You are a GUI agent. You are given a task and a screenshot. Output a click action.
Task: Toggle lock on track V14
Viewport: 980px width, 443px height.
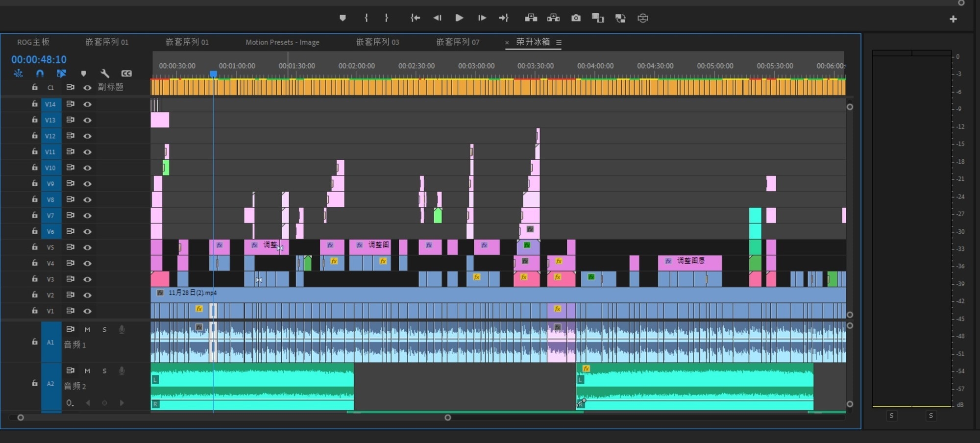click(x=34, y=104)
